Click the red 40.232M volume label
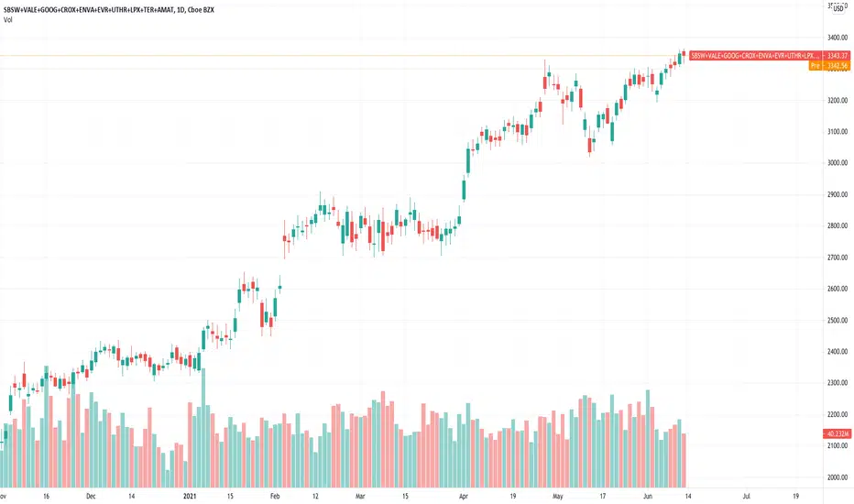The image size is (854, 504). [838, 434]
